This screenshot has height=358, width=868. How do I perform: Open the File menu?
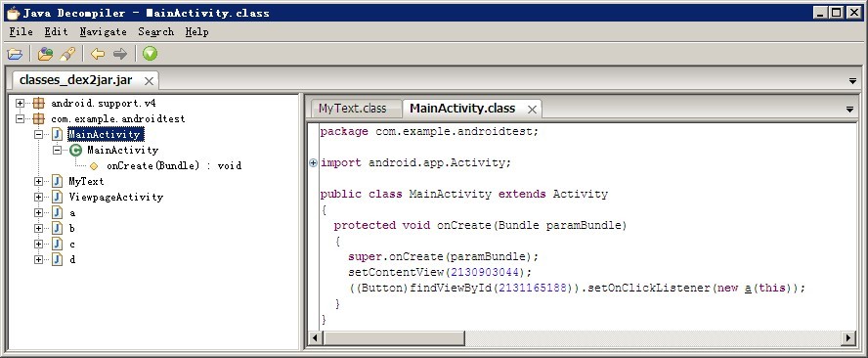click(22, 32)
